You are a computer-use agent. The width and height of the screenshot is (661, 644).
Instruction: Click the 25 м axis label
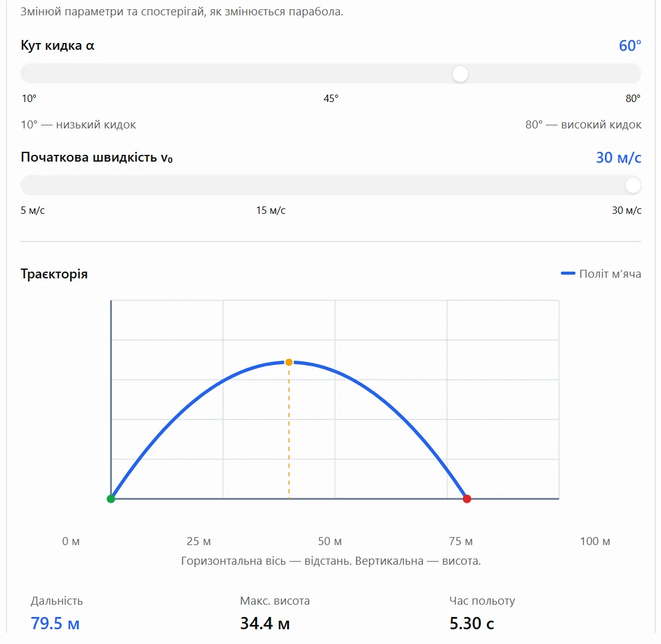coord(199,541)
